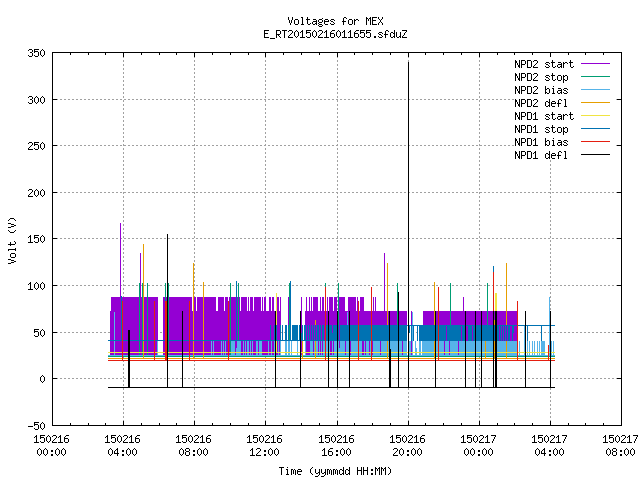Click the 100 tick label on Y axis
640x480 pixels.
point(36,286)
